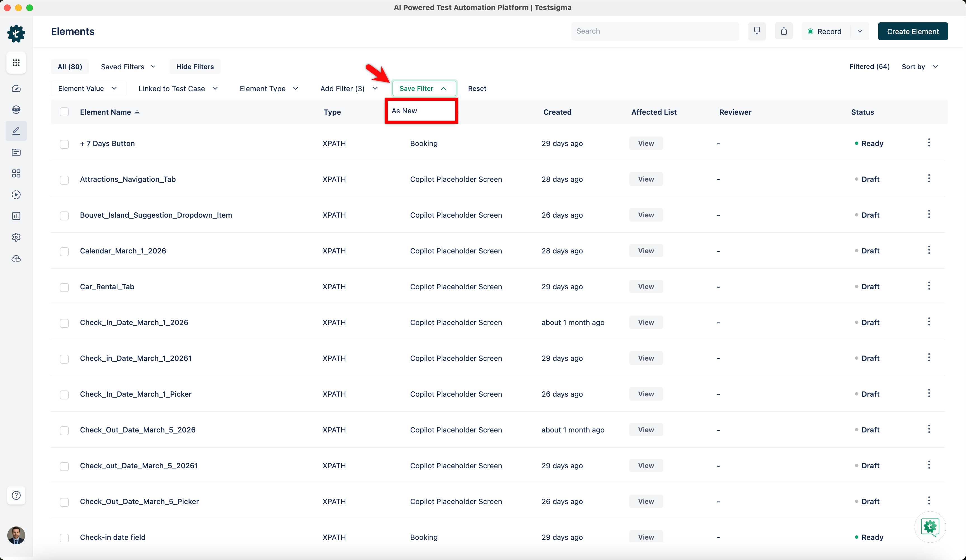The image size is (966, 560).
Task: Click the reports chart sidebar icon
Action: pos(16,216)
